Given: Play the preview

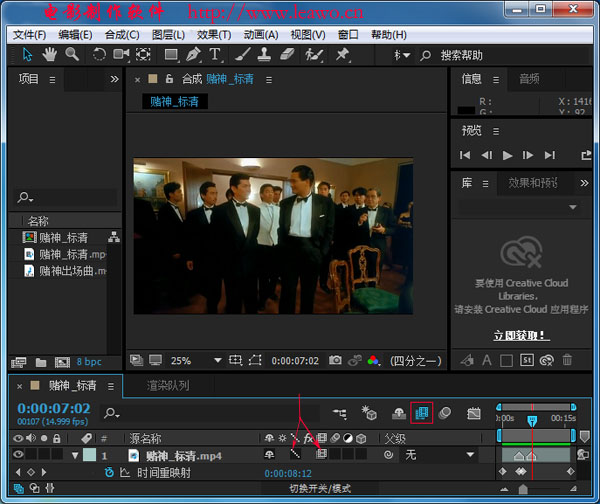Looking at the screenshot, I should click(507, 155).
